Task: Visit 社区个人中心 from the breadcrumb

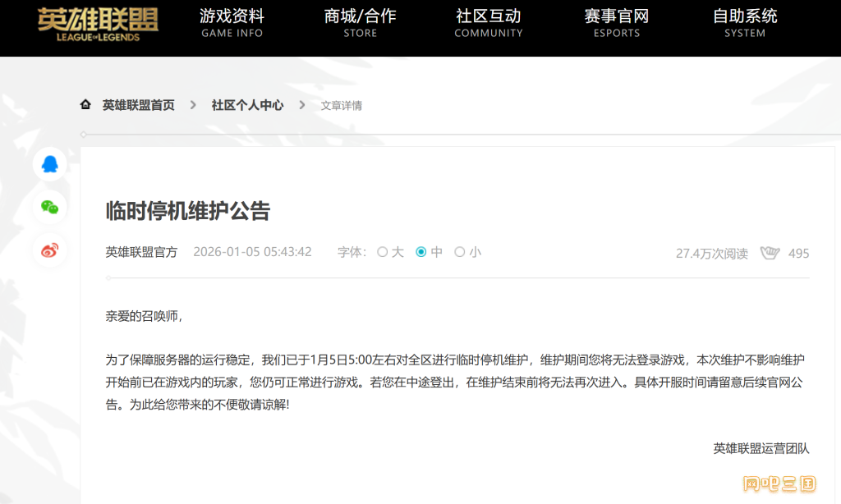Action: (247, 104)
